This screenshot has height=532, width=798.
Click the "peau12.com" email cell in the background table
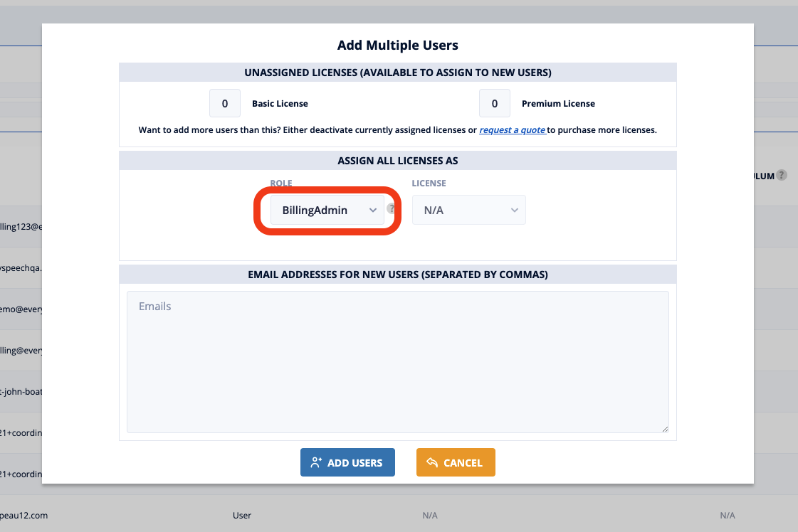24,515
